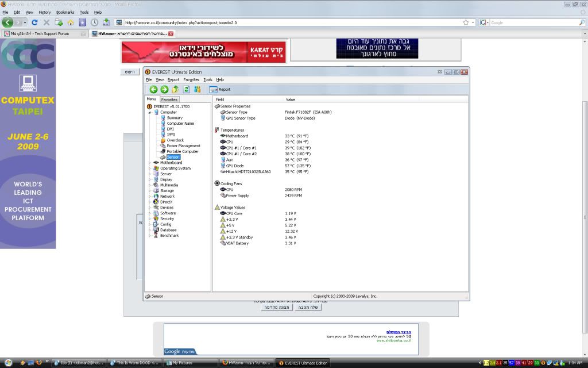Switch to the Menu tab in EVEREST
The height and width of the screenshot is (368, 588).
(151, 99)
